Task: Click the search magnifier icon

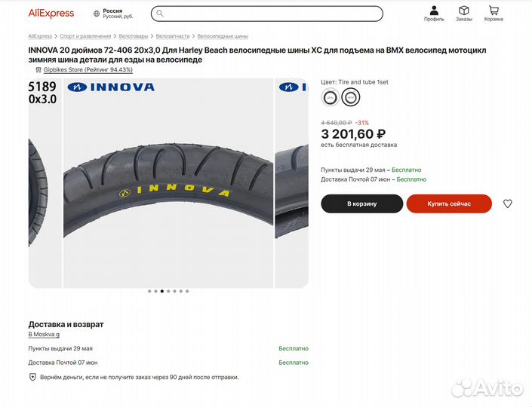Action: [160, 14]
